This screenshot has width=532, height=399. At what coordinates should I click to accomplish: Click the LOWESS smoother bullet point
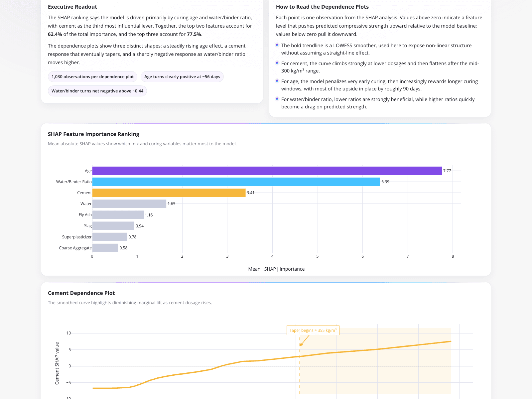376,49
